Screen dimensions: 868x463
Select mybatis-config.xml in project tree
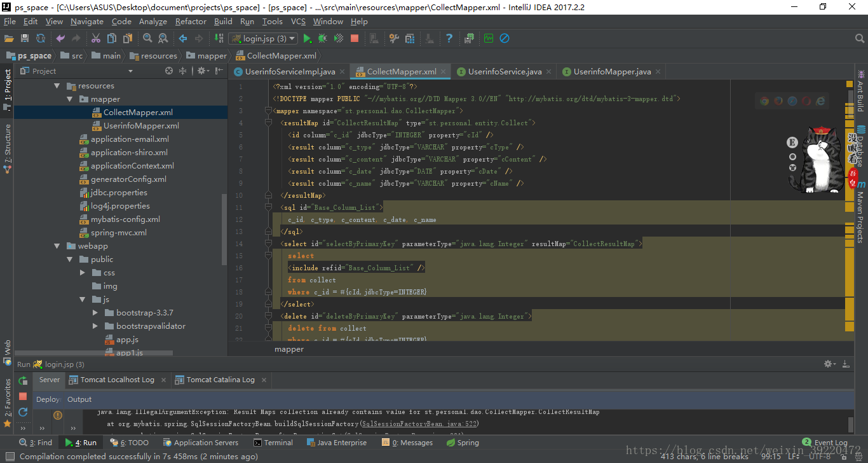[125, 219]
